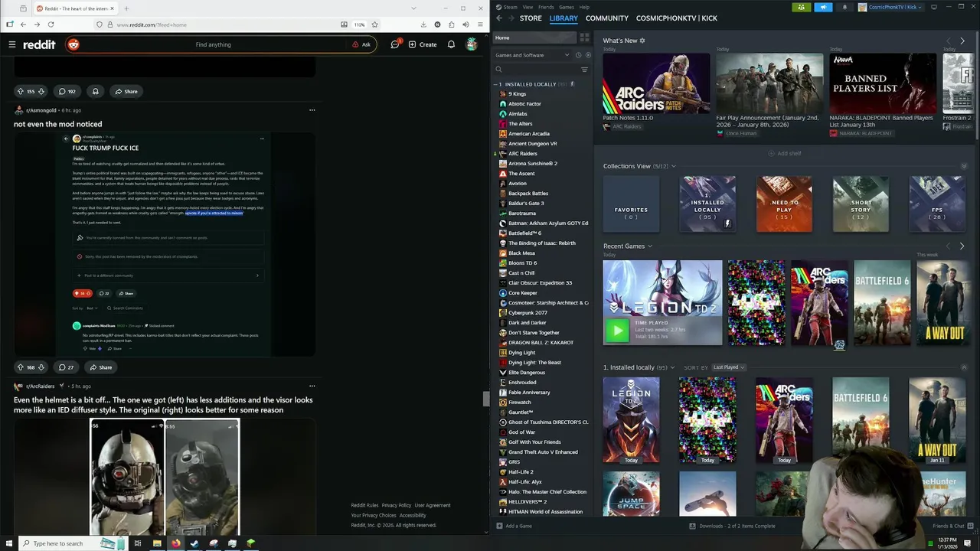Toggle Steam library collections grid view

584,37
